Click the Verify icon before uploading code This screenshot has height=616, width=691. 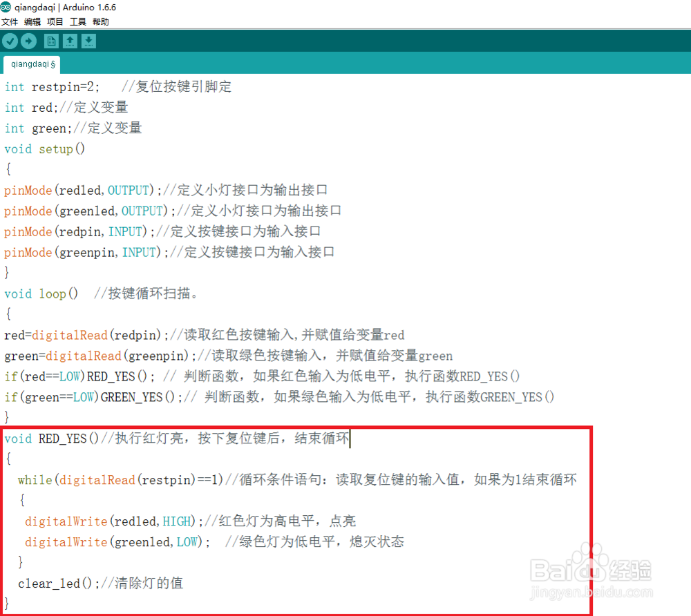click(10, 41)
